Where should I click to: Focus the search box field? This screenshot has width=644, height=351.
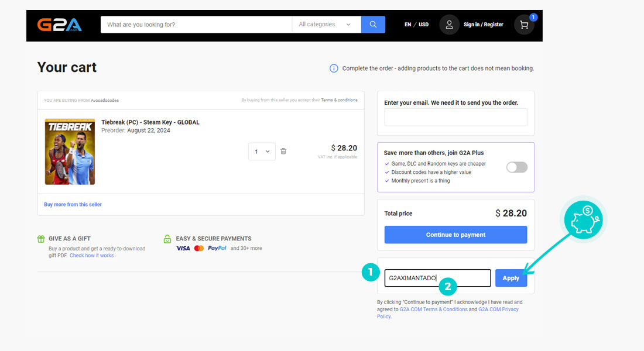[196, 25]
